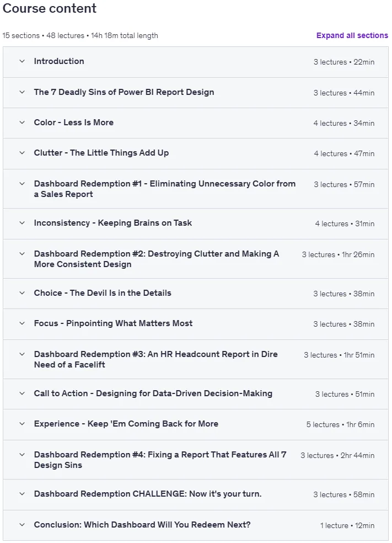The width and height of the screenshot is (392, 543).
Task: Open the Clutter - The Little Things Add Up chevron
Action: pos(22,153)
